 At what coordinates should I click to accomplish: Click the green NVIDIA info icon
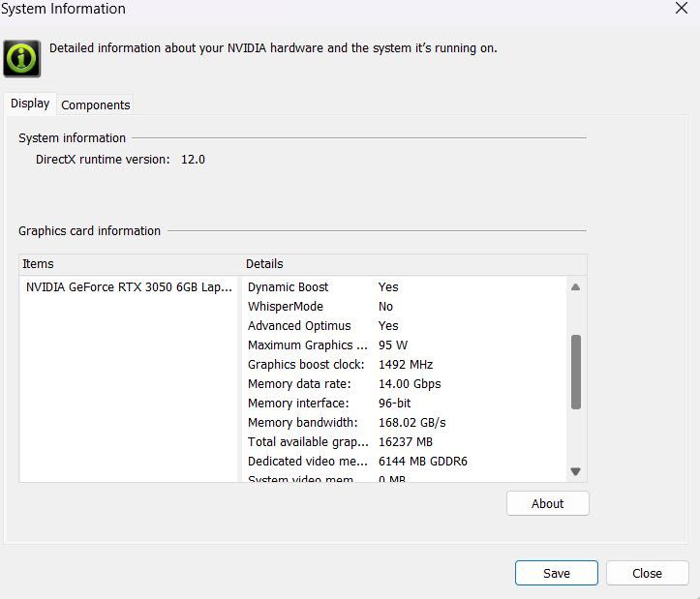point(22,58)
